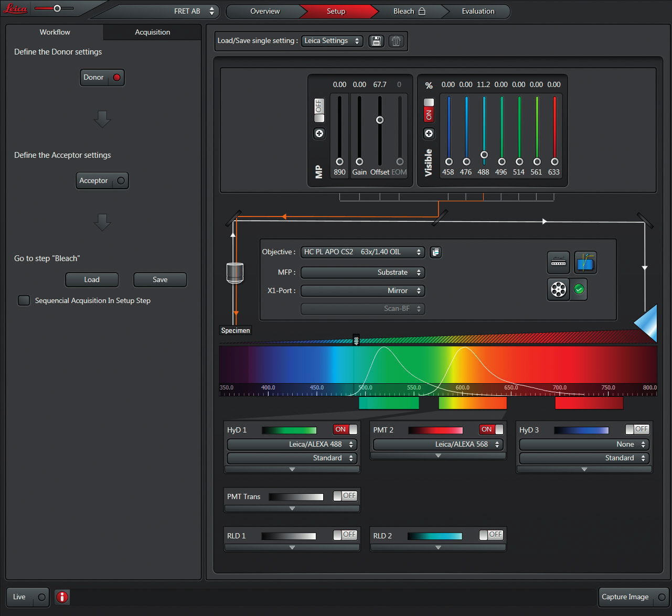The image size is (672, 616).
Task: Click the 561 laser intensity slider handle
Action: pos(537,162)
